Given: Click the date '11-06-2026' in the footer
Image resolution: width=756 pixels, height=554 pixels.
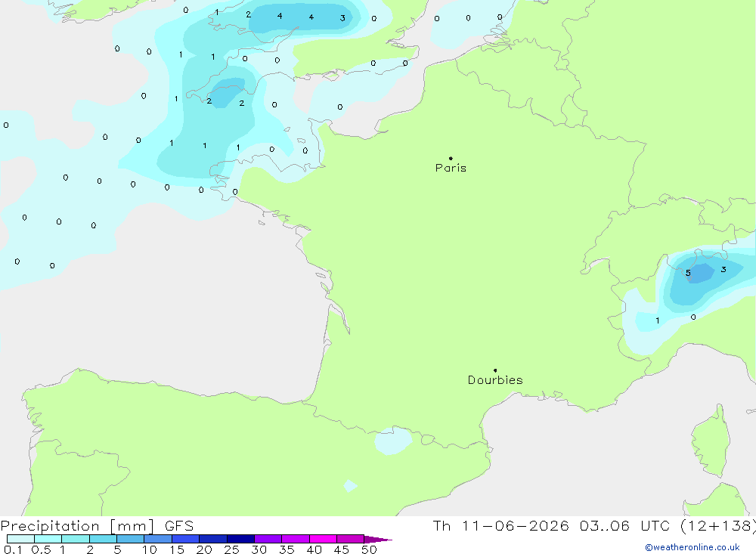Looking at the screenshot, I should click(x=516, y=526).
